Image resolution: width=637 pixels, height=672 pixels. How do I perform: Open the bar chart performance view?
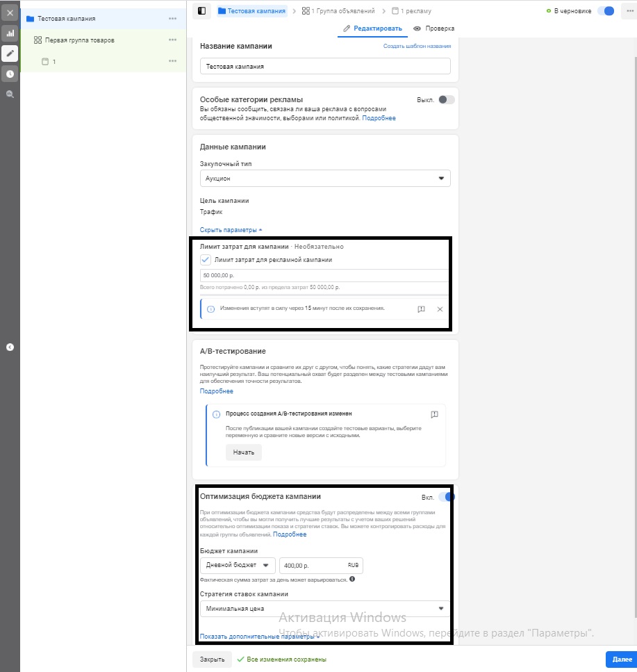pyautogui.click(x=10, y=33)
